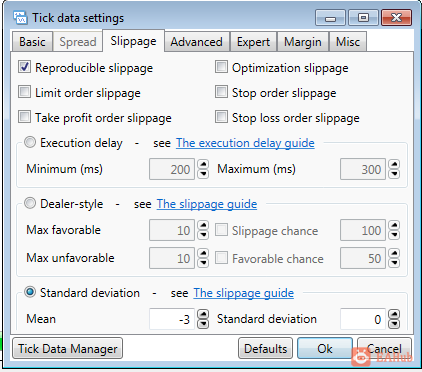Click the Slippage chance value field
422x372 pixels.
click(363, 230)
